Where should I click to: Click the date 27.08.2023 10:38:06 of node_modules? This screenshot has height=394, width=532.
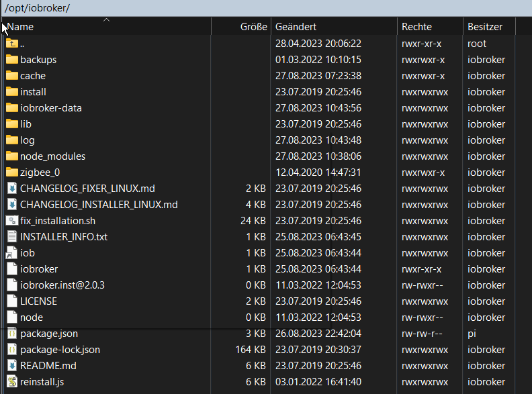318,156
